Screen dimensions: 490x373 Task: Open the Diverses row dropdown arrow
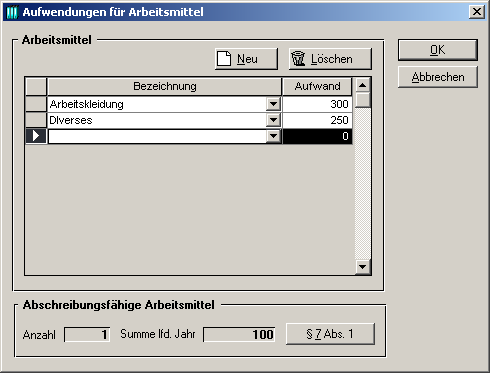click(273, 120)
